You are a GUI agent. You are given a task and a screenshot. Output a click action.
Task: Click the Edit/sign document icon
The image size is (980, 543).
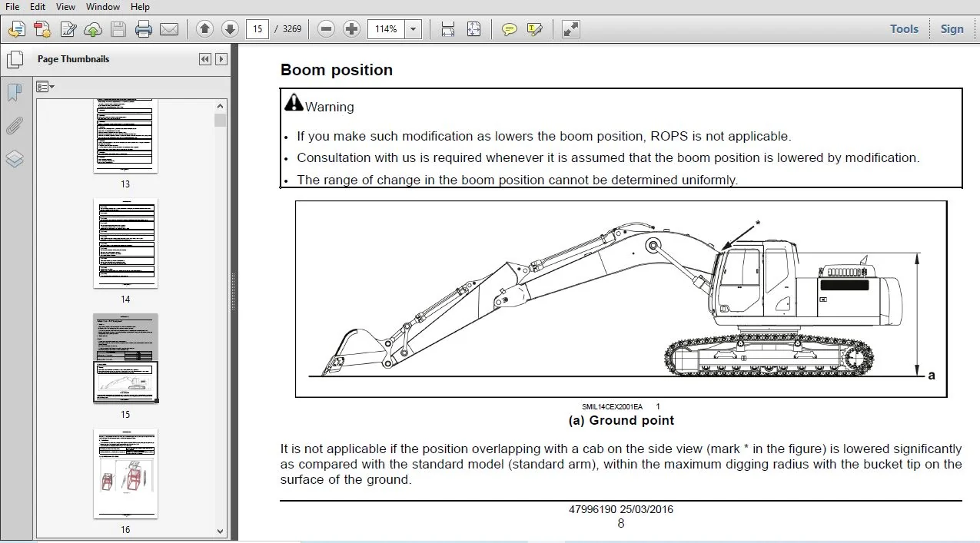tap(68, 30)
